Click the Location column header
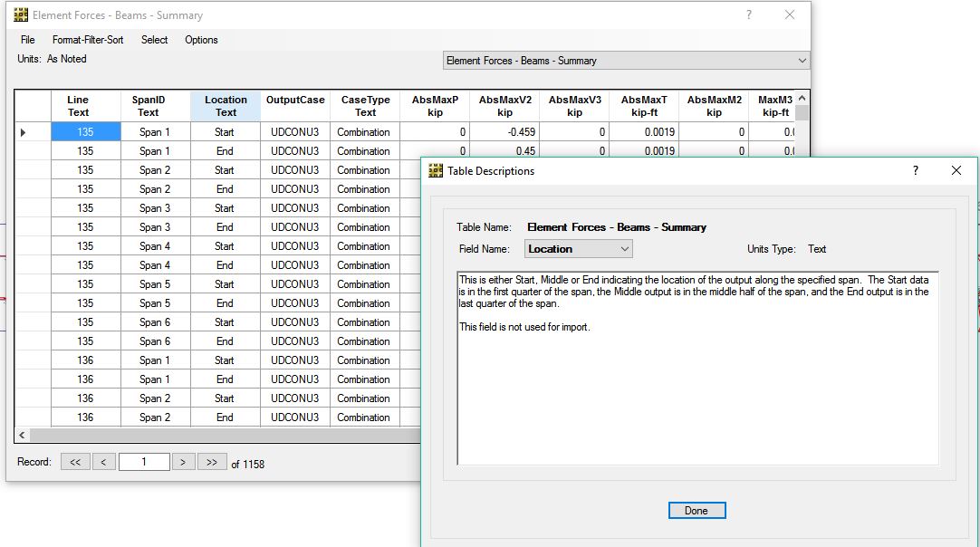Screen dimensions: 980x547 (226, 106)
